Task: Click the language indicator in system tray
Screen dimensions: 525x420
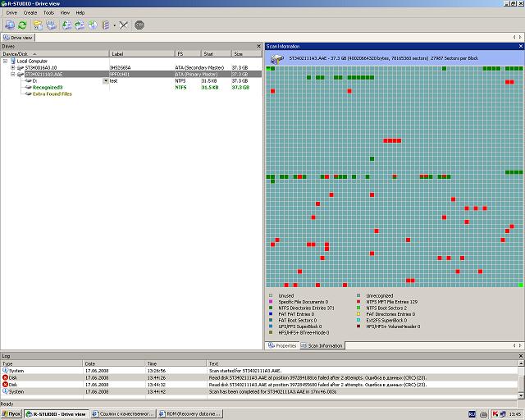Action: (x=472, y=414)
